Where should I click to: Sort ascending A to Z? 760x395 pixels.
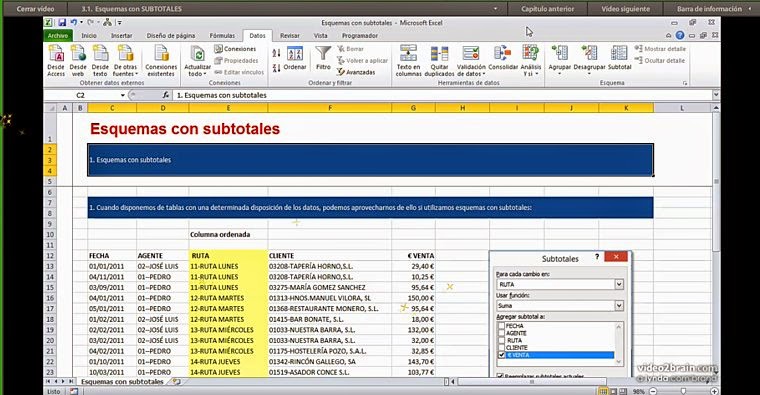tap(276, 53)
